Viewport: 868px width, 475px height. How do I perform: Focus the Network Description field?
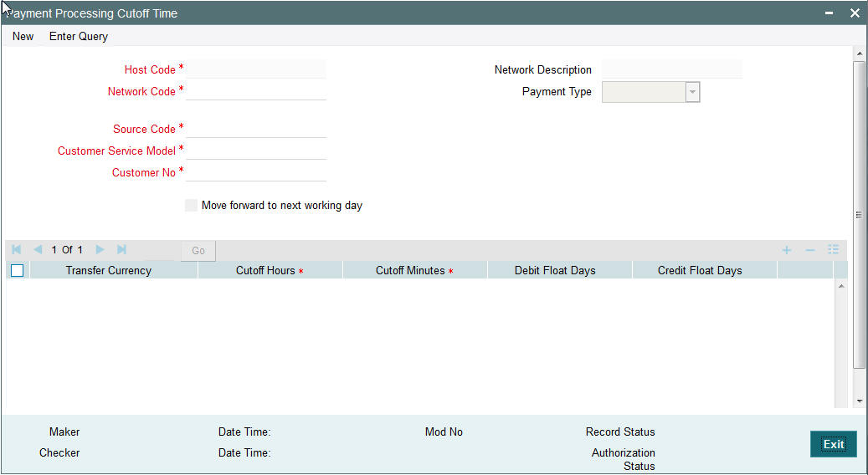(672, 69)
